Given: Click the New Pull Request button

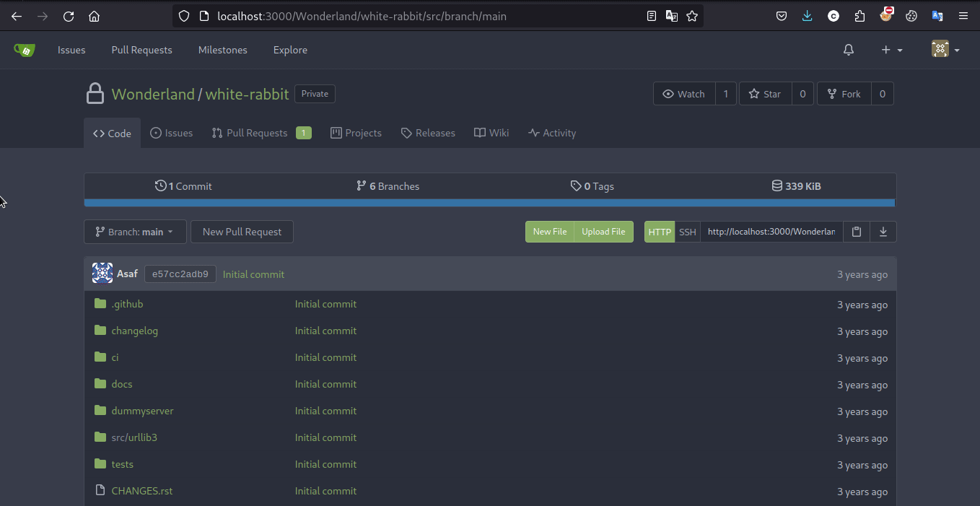Looking at the screenshot, I should point(242,232).
